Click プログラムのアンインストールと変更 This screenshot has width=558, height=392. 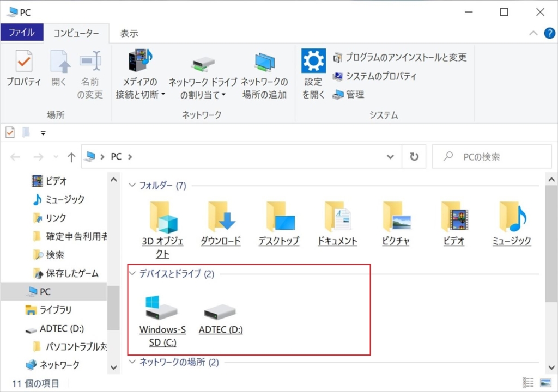pos(401,57)
